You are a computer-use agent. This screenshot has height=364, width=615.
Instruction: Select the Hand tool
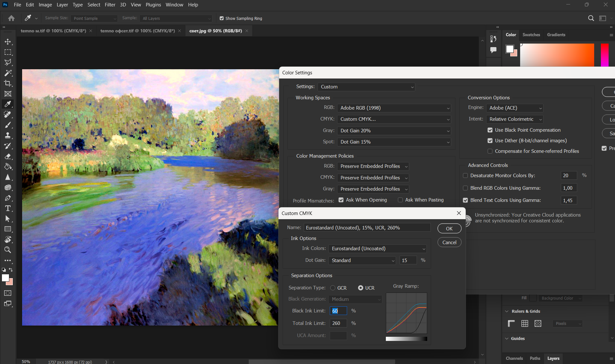tap(8, 240)
